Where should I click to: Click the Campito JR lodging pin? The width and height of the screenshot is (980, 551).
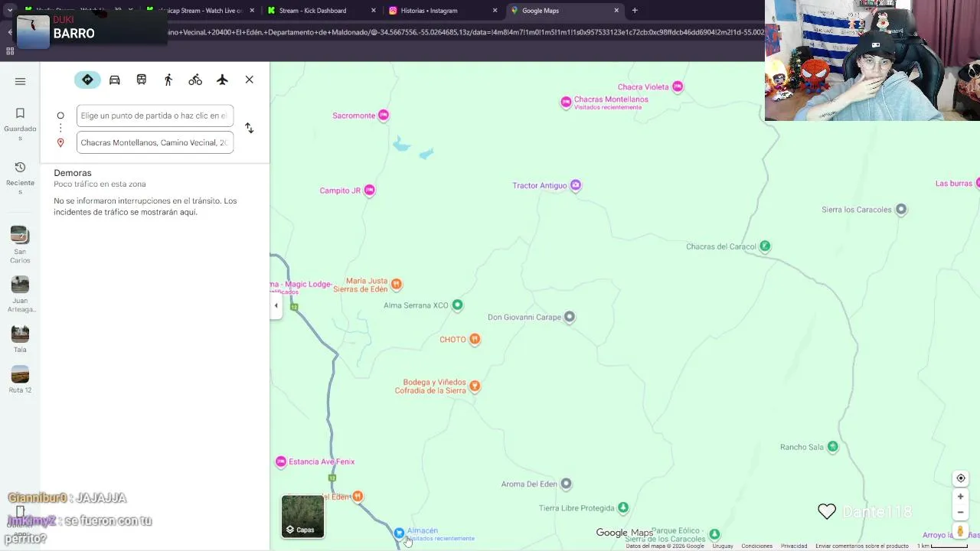[370, 191]
